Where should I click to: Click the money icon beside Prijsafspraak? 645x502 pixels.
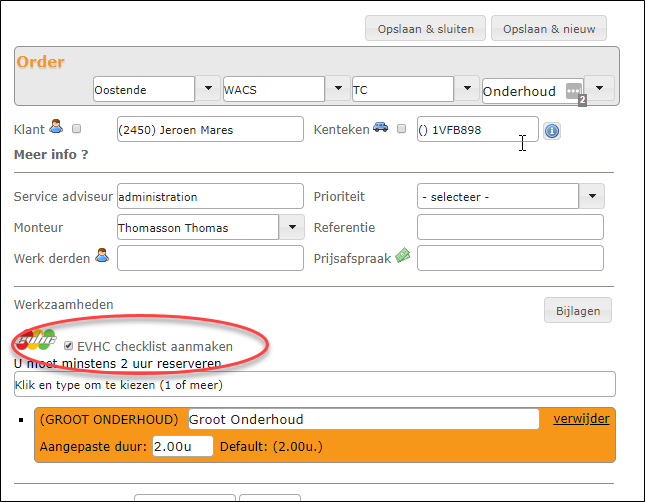[403, 256]
